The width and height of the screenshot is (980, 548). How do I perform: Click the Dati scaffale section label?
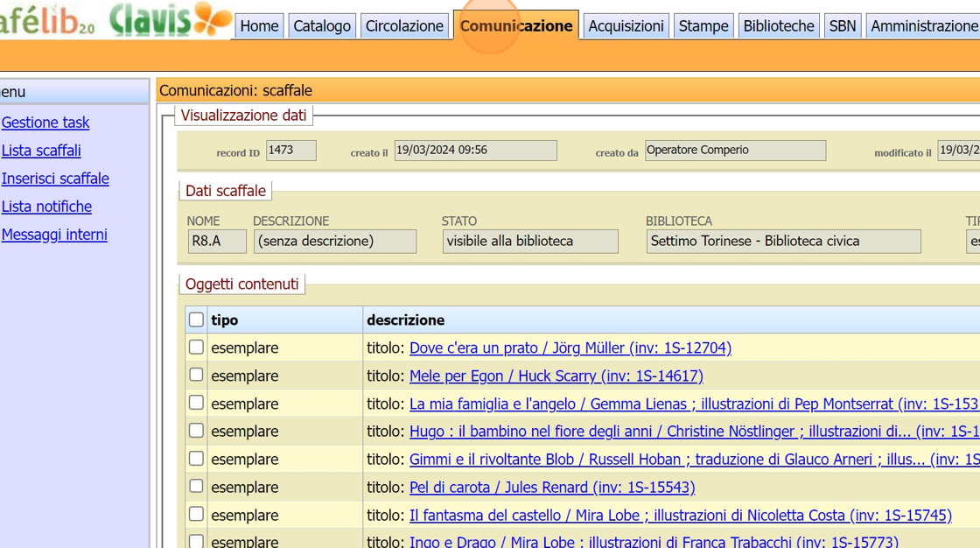tap(226, 191)
